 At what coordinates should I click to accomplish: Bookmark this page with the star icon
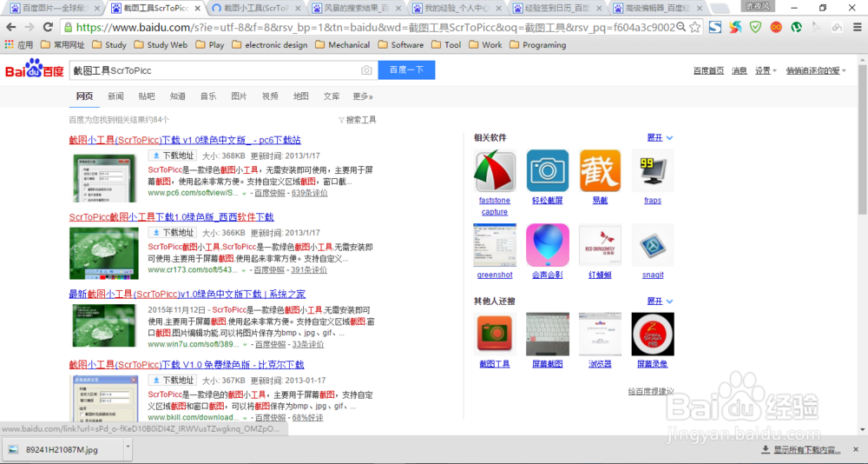click(x=694, y=27)
